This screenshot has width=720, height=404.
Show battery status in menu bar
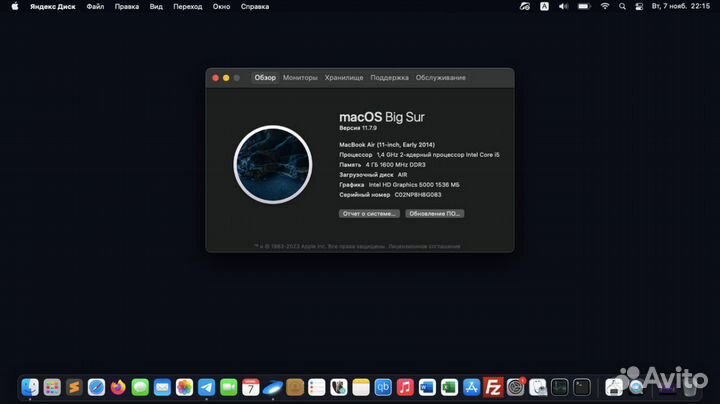pos(584,6)
